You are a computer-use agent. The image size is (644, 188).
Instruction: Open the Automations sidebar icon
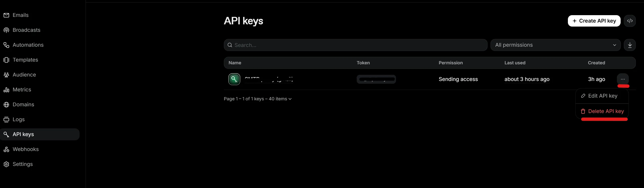(6, 45)
